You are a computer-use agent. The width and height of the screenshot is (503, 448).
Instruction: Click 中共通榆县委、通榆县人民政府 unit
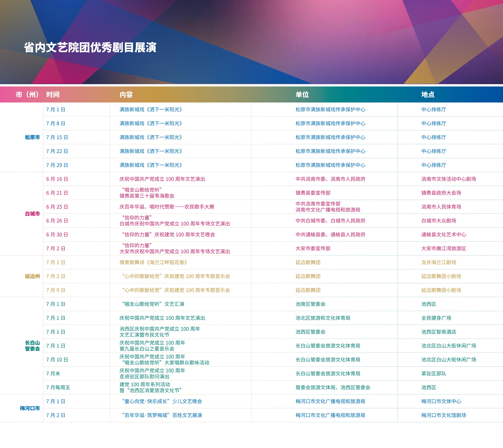[331, 235]
